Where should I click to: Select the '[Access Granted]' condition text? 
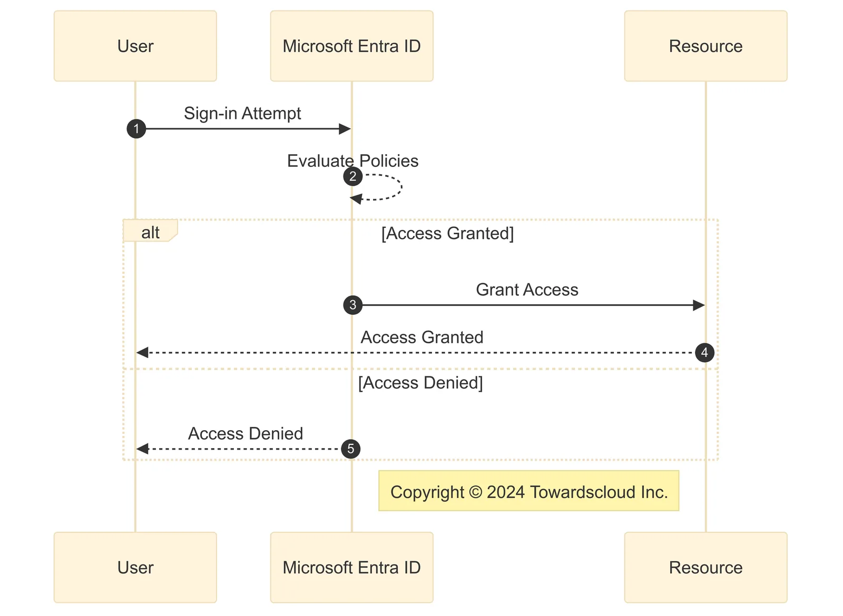tap(447, 233)
